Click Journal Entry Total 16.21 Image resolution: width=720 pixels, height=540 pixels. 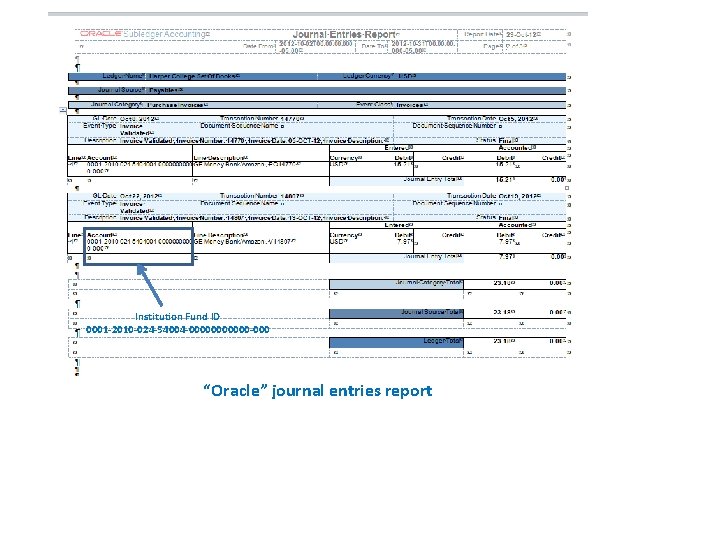coord(506,180)
